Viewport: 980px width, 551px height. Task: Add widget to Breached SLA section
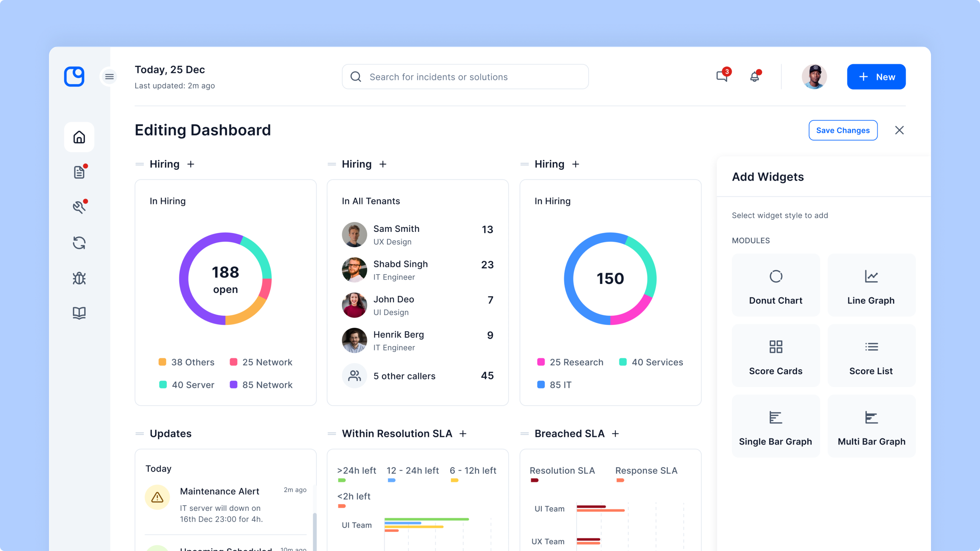tap(616, 434)
